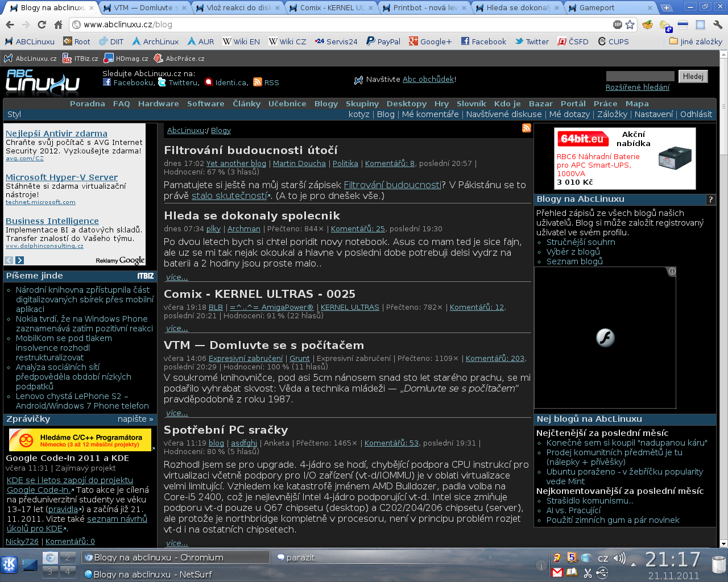The width and height of the screenshot is (728, 582).
Task: Click the cube extension icon
Action: pos(700,24)
